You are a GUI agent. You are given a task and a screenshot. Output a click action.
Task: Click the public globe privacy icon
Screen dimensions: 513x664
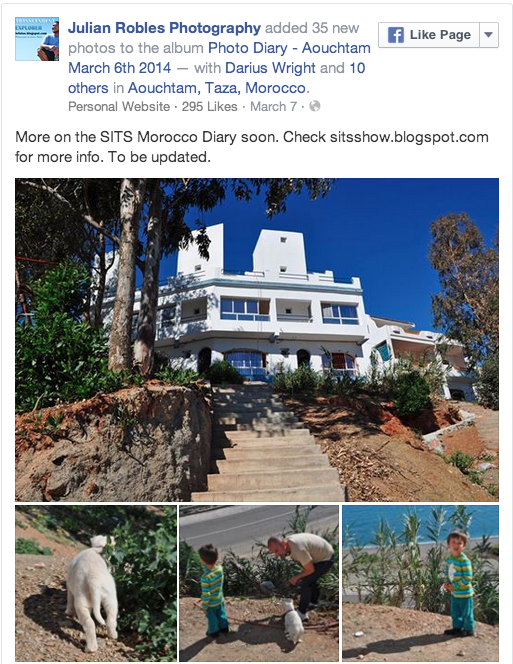314,106
